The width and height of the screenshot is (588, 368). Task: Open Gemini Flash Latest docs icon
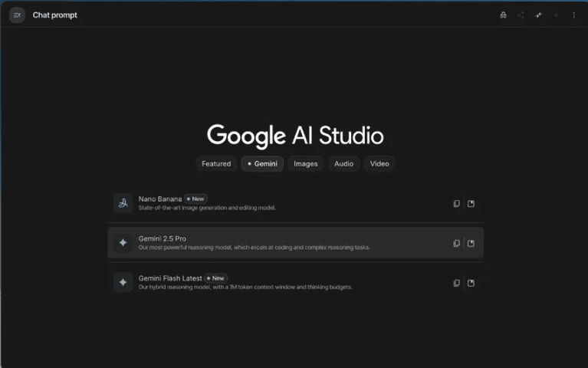pos(471,283)
